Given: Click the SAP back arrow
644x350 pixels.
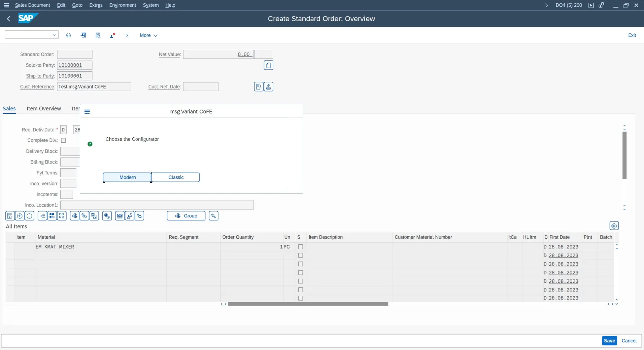Looking at the screenshot, I should [9, 19].
